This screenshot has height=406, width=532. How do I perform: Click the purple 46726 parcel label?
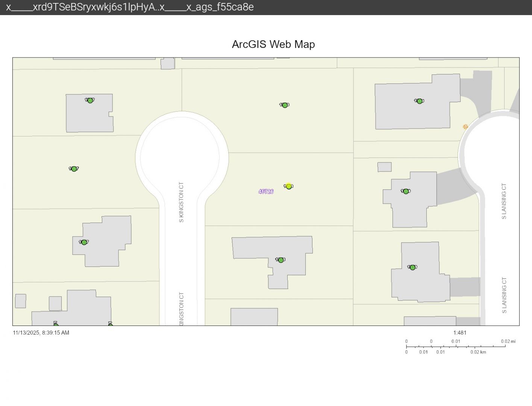tap(266, 191)
